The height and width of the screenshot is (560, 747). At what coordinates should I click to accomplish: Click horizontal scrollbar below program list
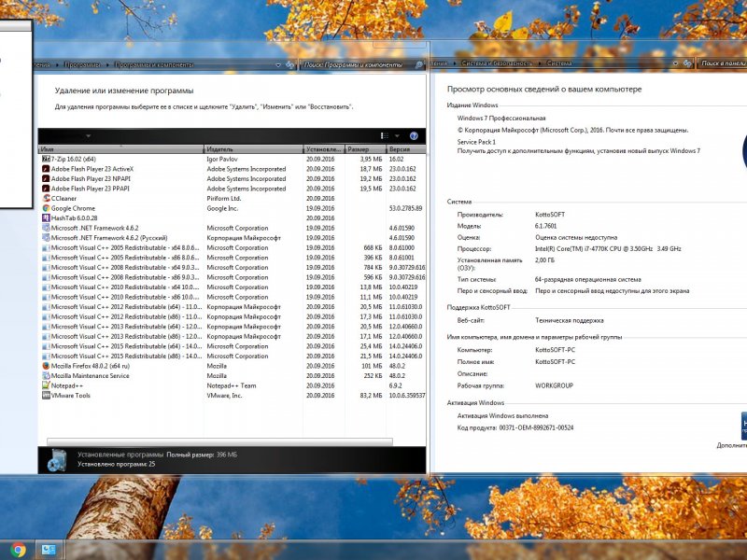pyautogui.click(x=219, y=441)
